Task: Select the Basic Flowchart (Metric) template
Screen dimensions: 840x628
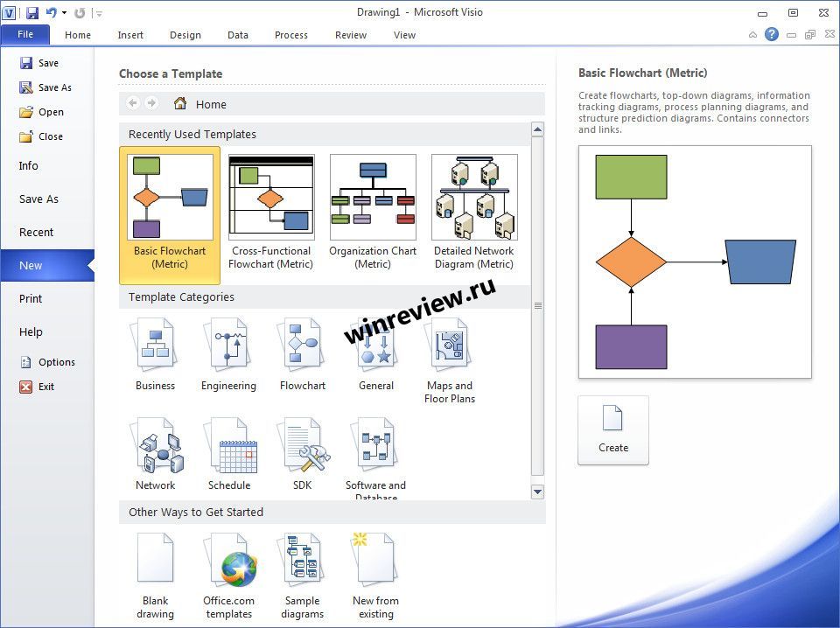Action: tap(170, 214)
